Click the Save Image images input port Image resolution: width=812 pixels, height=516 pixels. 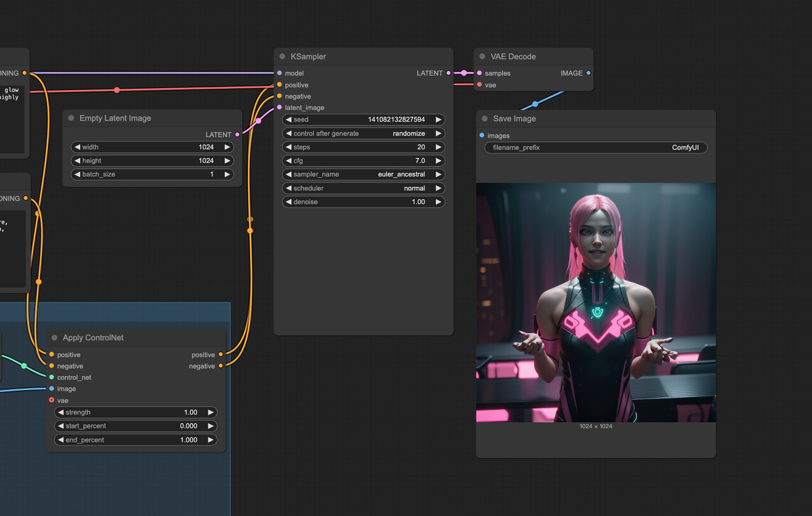pyautogui.click(x=481, y=135)
